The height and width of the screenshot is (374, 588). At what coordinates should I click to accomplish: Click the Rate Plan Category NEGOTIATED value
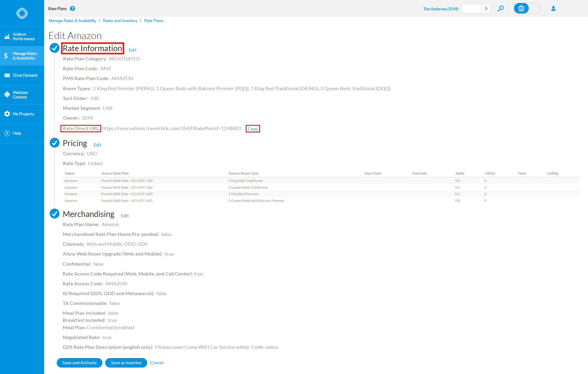click(x=125, y=59)
